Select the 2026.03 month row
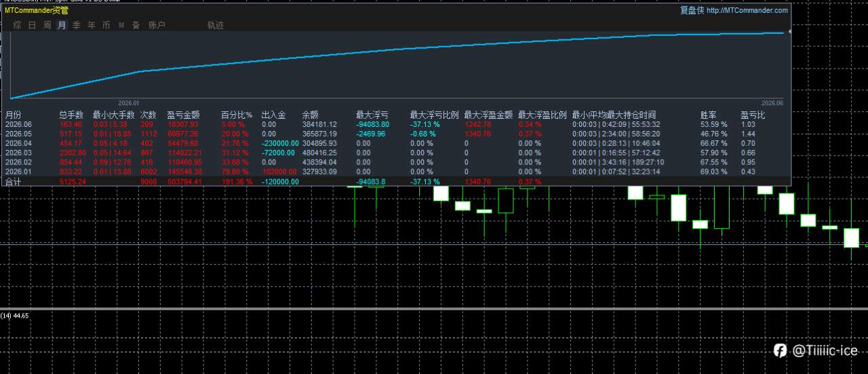The width and height of the screenshot is (868, 374). coord(397,153)
